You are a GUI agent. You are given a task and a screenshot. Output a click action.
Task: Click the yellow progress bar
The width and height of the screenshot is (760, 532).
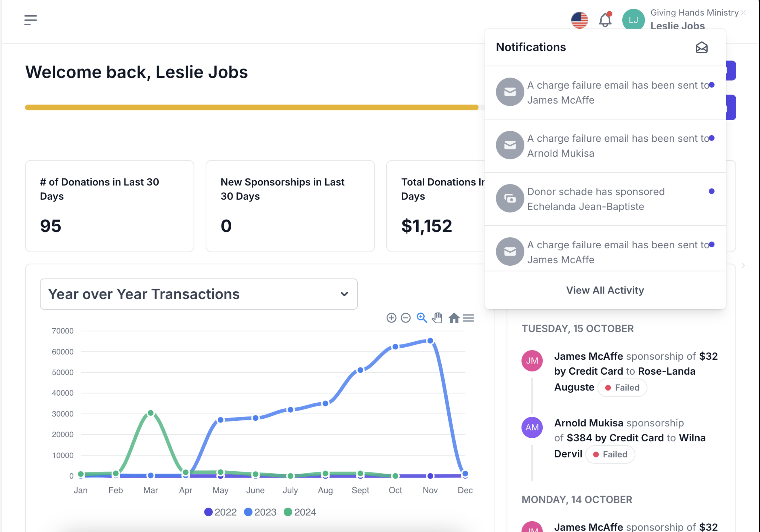pyautogui.click(x=252, y=107)
